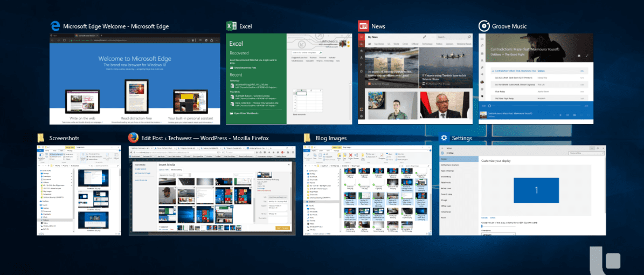This screenshot has height=275, width=644.
Task: Open the Technology tab in News
Action: click(x=427, y=44)
